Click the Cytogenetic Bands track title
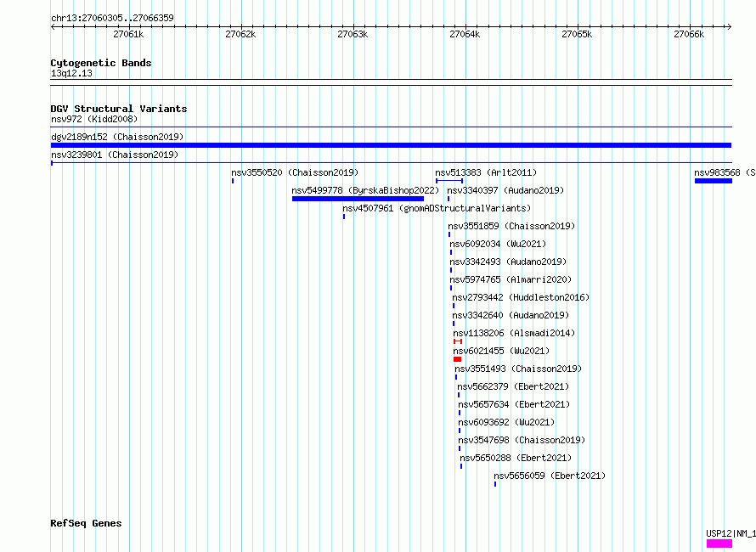 [x=101, y=63]
